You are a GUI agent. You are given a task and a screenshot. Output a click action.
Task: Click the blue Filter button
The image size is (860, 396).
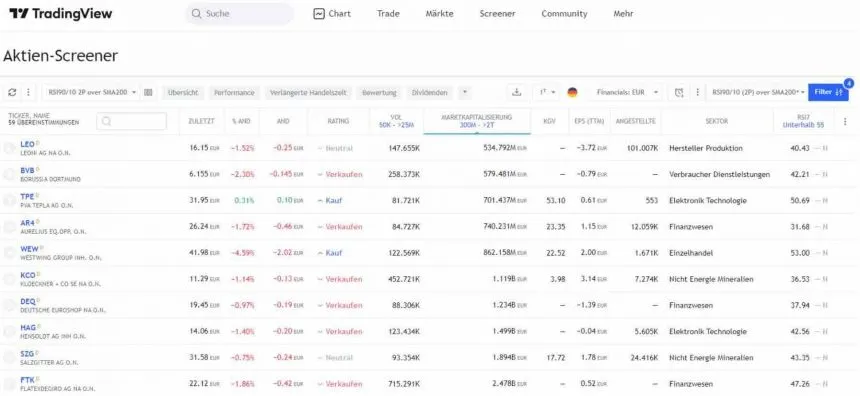[828, 92]
